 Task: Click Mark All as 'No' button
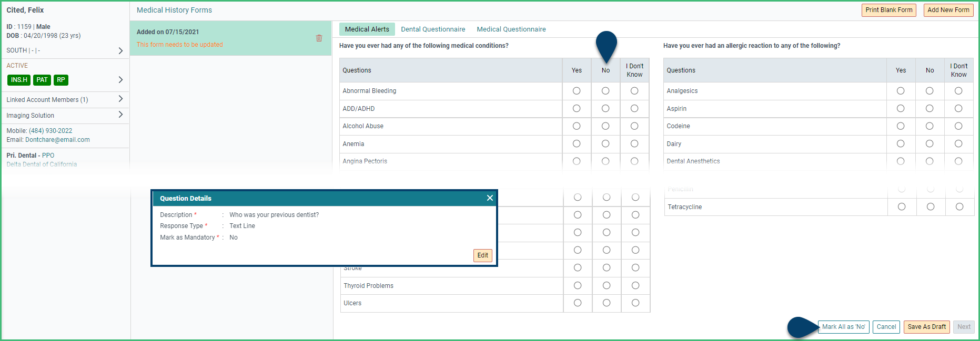(844, 327)
